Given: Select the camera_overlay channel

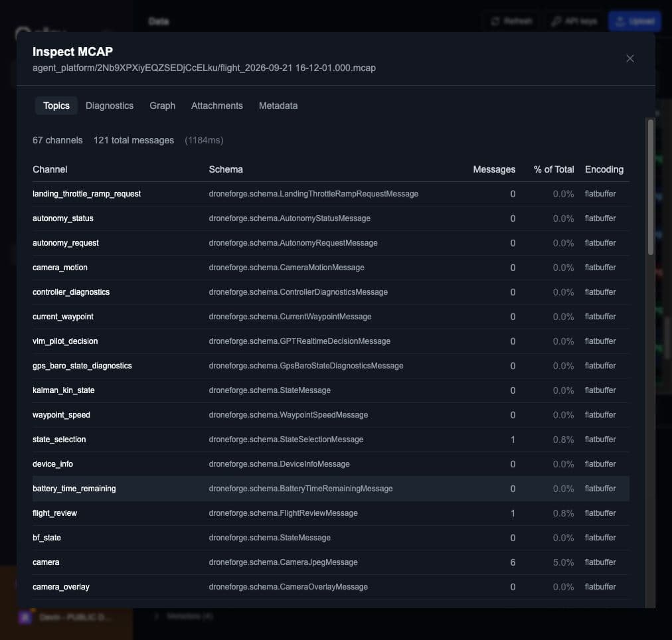Looking at the screenshot, I should point(61,587).
